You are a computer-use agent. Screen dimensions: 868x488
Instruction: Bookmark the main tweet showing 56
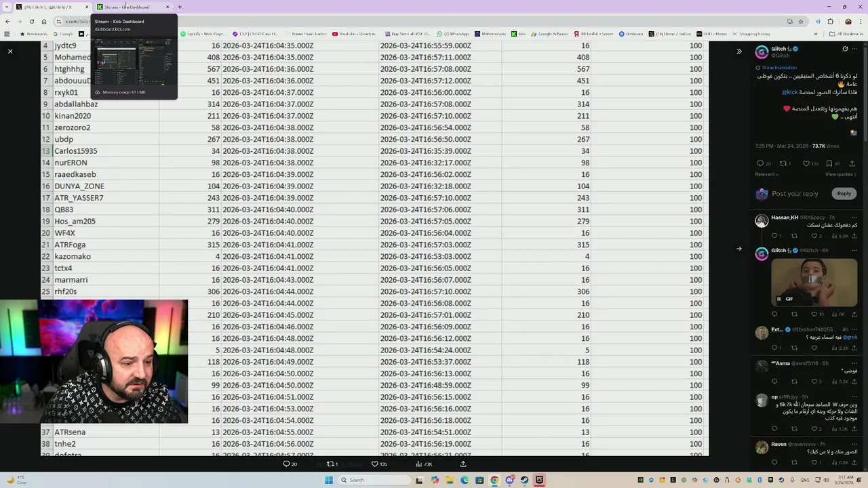[x=829, y=163]
